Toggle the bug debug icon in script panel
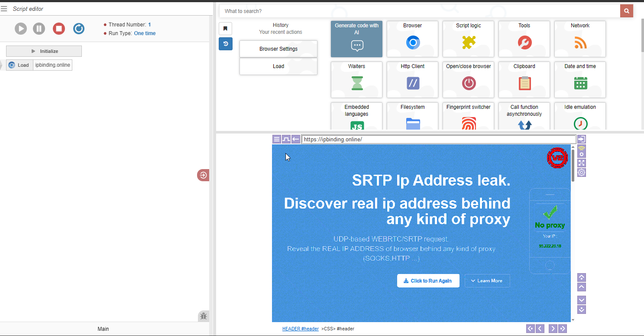The width and height of the screenshot is (644, 336). (204, 316)
